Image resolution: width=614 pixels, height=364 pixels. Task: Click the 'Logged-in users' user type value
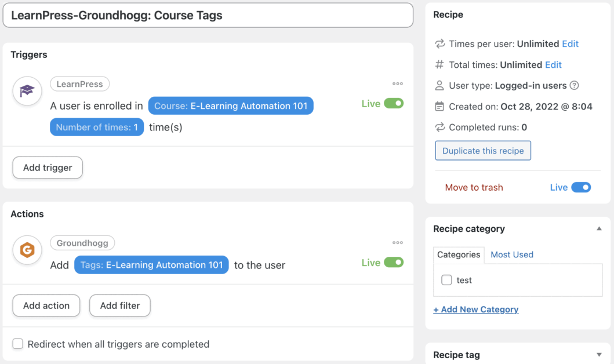531,85
